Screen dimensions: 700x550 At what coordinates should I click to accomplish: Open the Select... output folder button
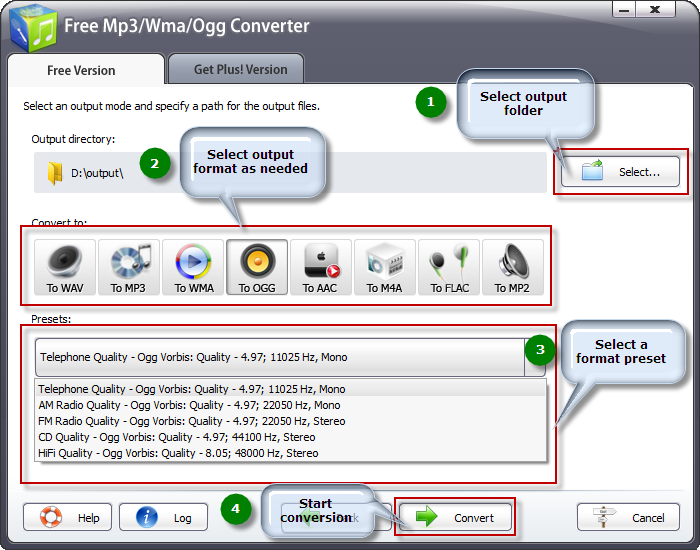[620, 171]
